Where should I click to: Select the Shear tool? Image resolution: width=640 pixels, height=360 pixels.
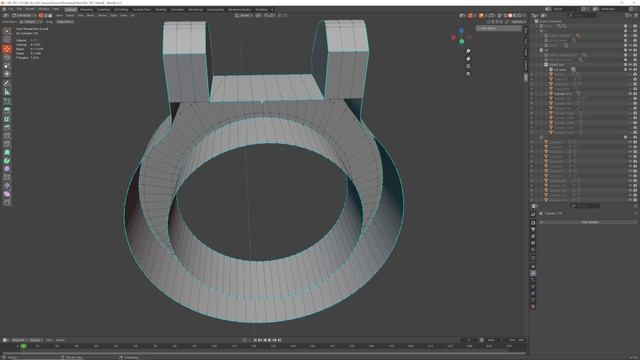(7, 194)
